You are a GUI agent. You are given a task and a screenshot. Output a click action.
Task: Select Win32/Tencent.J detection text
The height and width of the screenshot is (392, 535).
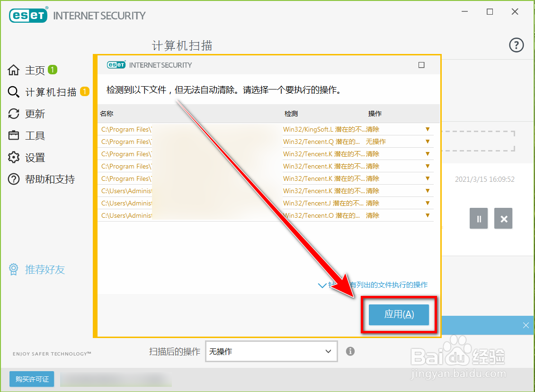click(323, 203)
